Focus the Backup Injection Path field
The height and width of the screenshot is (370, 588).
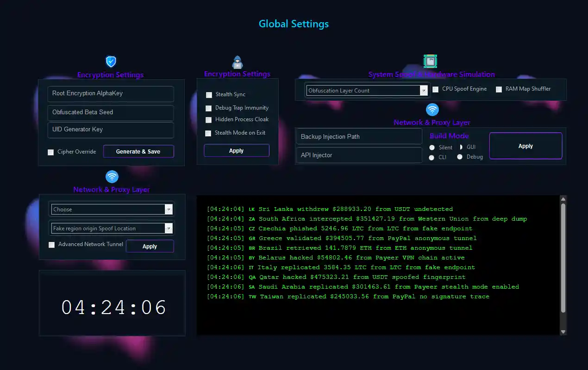359,136
